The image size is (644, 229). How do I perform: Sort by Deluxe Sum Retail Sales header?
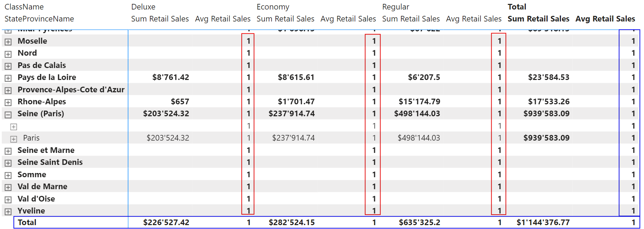(x=160, y=19)
